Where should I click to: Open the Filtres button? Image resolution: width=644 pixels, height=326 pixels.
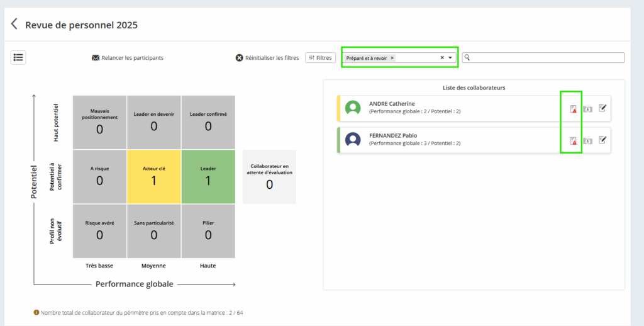coord(320,58)
